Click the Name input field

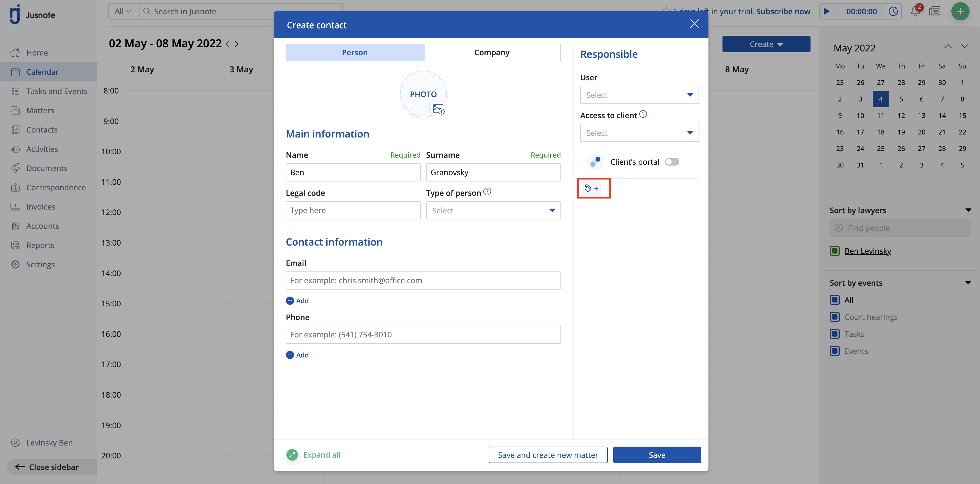click(x=353, y=172)
